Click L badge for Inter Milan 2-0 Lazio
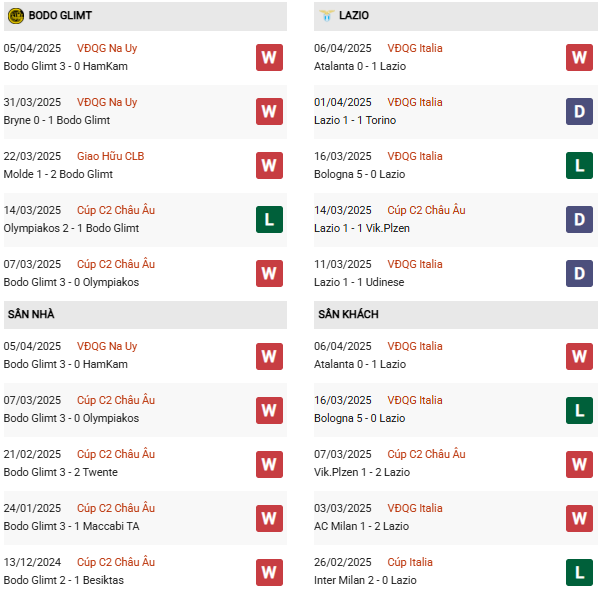The image size is (600, 594). point(579,571)
